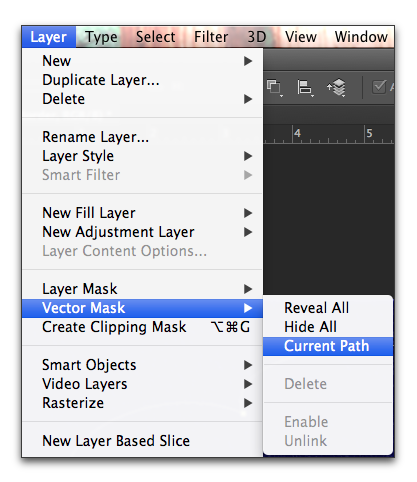Open the Window menu
The height and width of the screenshot is (482, 417).
[x=361, y=37]
